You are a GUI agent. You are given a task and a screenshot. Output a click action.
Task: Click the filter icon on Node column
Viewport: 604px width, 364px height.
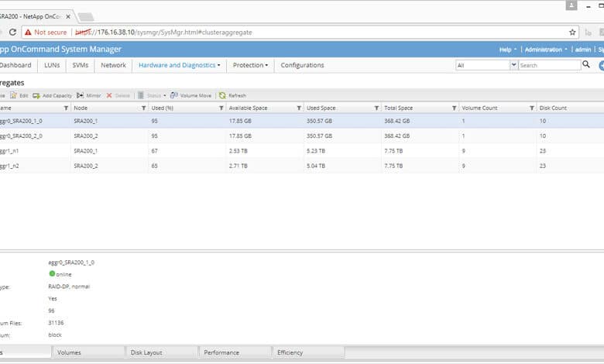(x=144, y=108)
